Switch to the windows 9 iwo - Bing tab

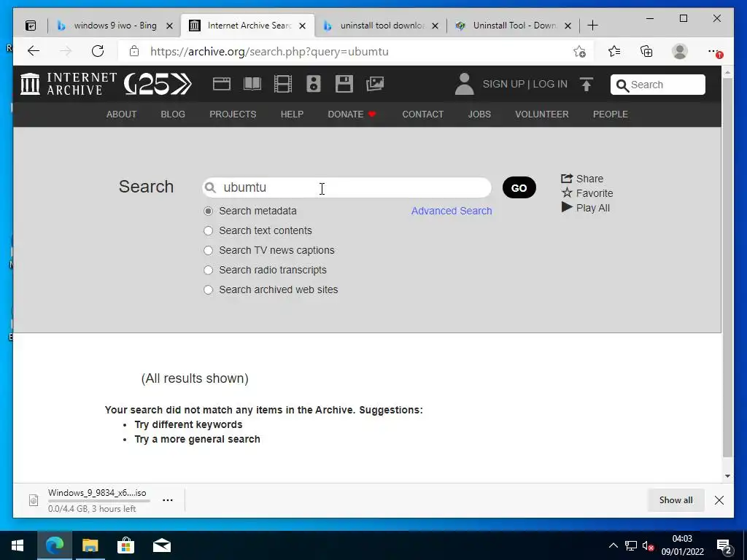tap(115, 26)
